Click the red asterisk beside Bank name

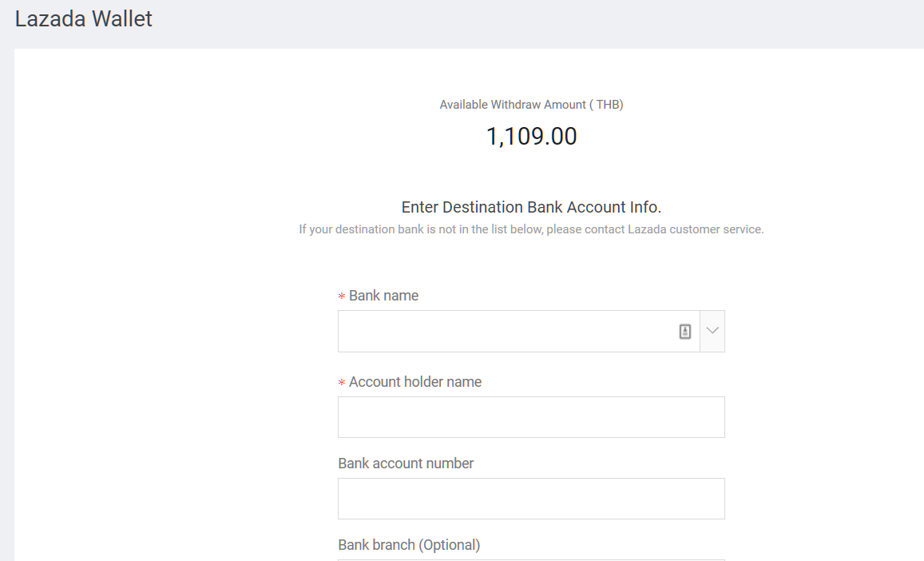tap(341, 296)
